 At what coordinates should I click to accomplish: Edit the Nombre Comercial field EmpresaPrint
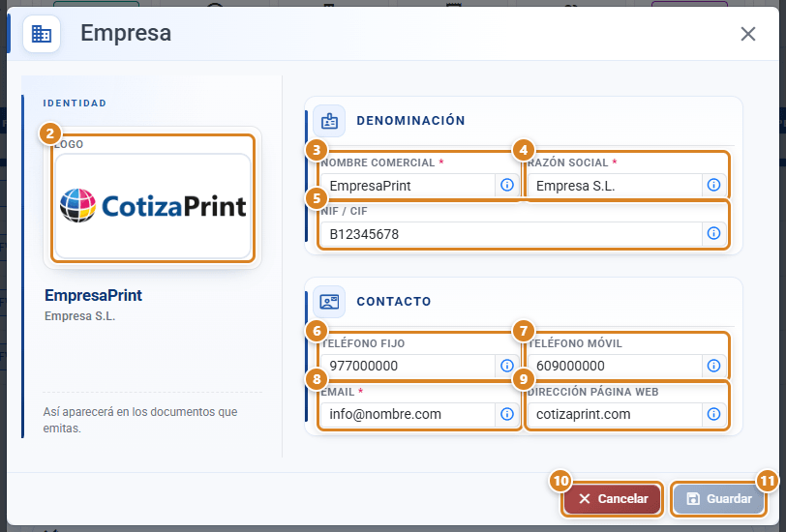[408, 186]
